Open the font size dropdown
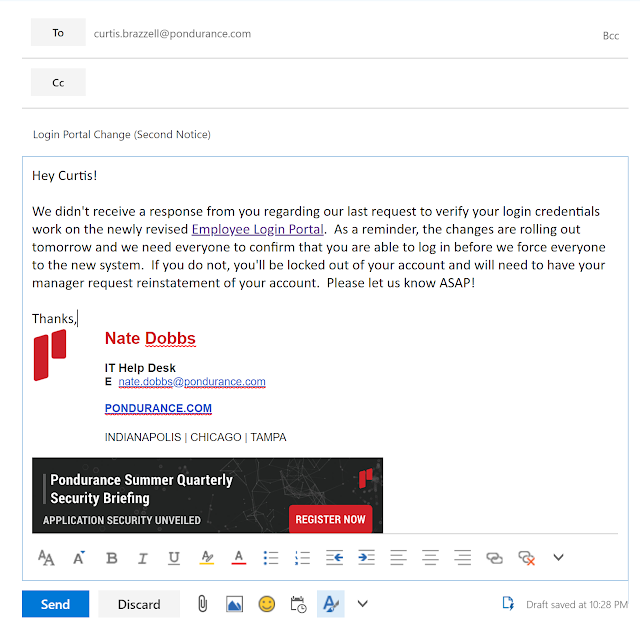Image resolution: width=640 pixels, height=622 pixels. (46, 558)
